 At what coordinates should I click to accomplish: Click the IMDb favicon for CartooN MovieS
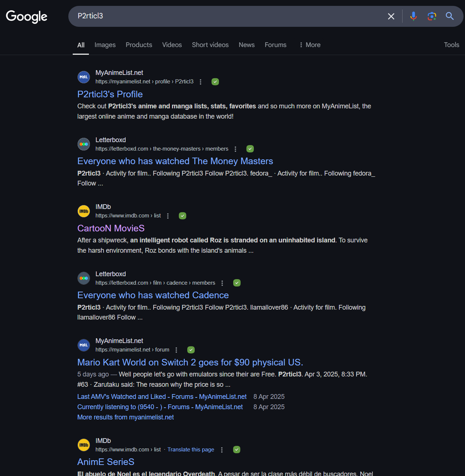tap(84, 211)
